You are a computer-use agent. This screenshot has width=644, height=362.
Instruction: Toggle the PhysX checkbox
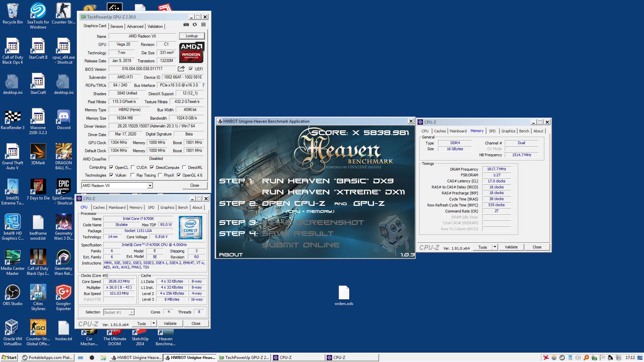coord(160,175)
